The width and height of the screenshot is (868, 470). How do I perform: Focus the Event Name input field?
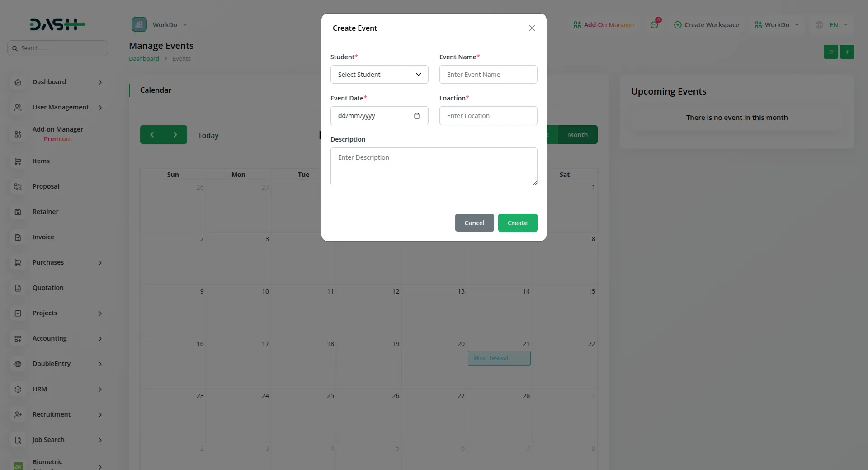[488, 75]
